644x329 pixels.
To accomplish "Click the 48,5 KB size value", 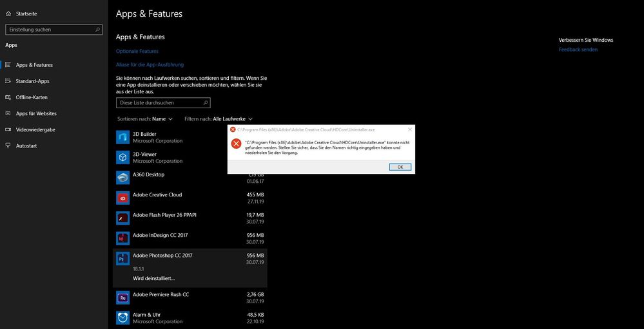I will pos(255,315).
